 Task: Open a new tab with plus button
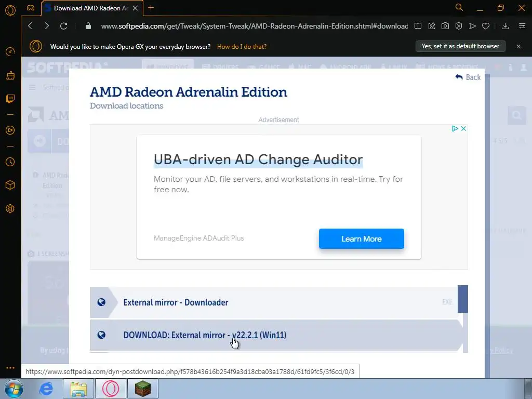(x=151, y=8)
